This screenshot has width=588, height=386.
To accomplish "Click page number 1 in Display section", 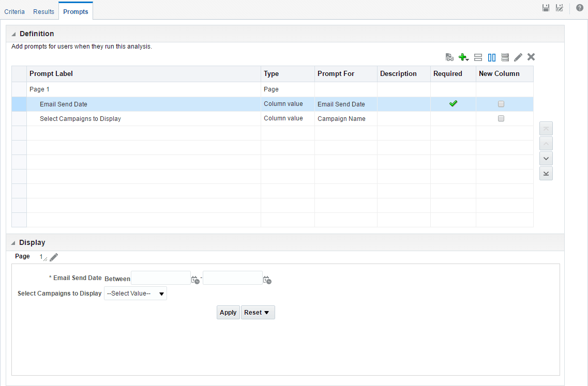I will (41, 257).
